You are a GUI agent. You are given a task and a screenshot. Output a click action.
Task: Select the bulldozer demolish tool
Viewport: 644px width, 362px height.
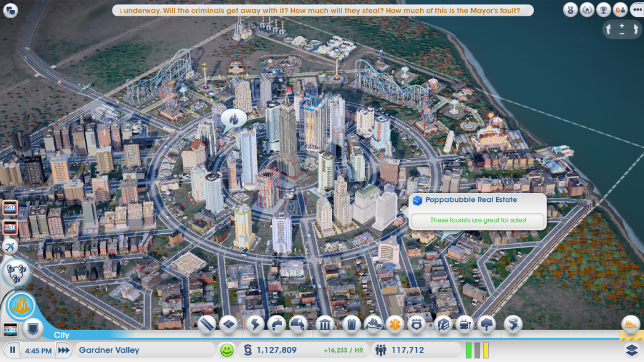coord(630,325)
